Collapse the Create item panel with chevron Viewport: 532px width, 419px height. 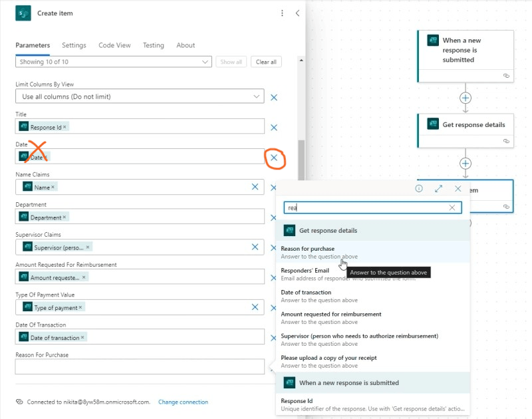click(297, 13)
